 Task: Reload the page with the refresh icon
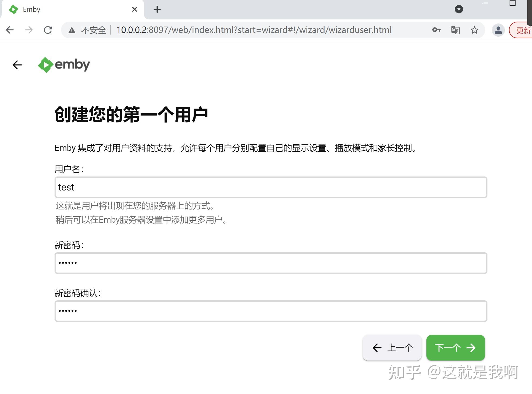48,30
